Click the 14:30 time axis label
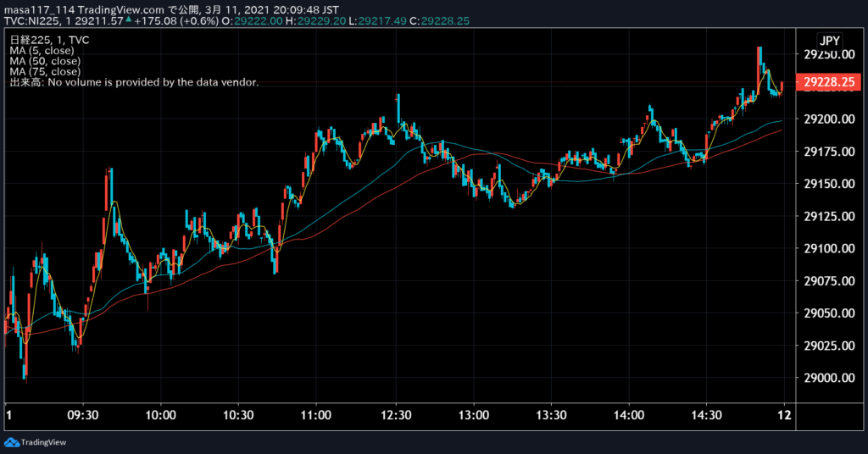Image resolution: width=868 pixels, height=454 pixels. tap(706, 415)
